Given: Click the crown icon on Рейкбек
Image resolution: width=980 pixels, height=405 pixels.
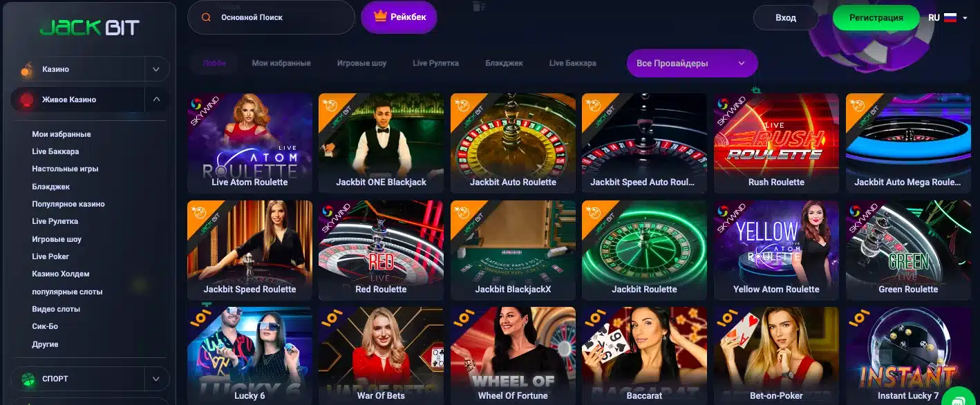Looking at the screenshot, I should point(380,17).
